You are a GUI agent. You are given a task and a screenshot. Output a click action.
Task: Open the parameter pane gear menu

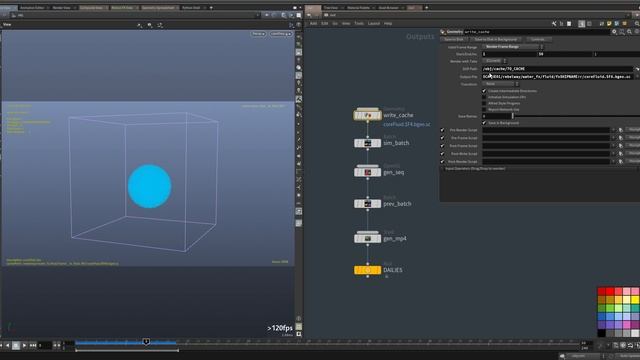coord(614,31)
